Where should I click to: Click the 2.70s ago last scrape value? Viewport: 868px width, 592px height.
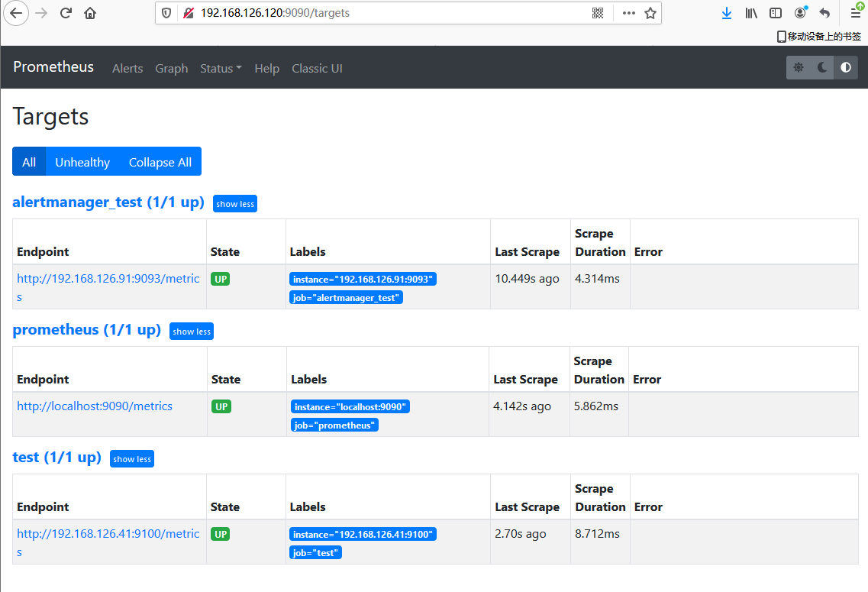point(521,534)
